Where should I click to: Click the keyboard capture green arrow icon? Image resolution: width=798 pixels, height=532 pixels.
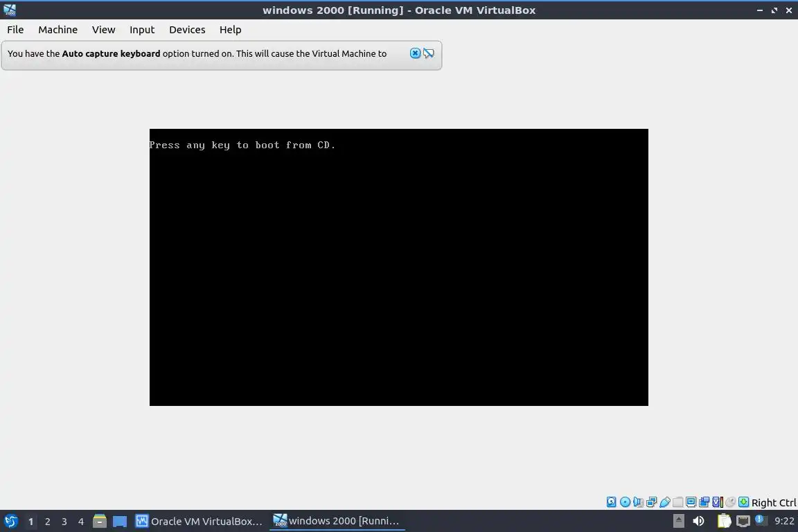pos(743,502)
